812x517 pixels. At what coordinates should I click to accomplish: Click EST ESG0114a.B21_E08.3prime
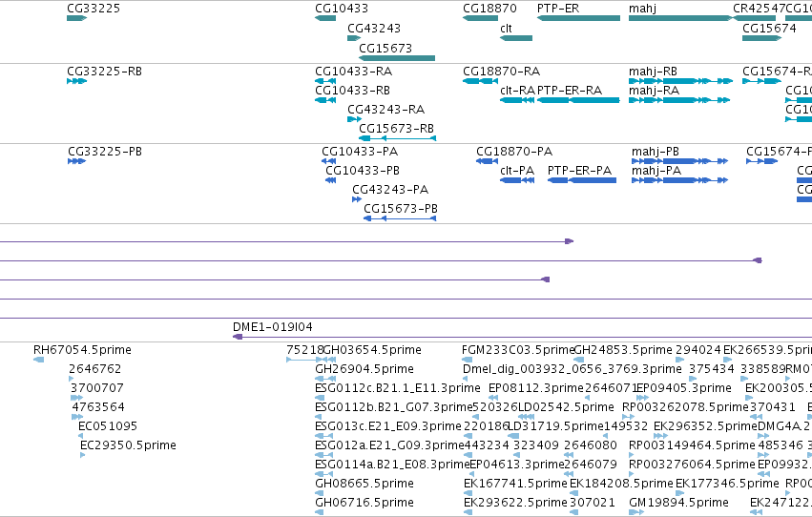(392, 465)
